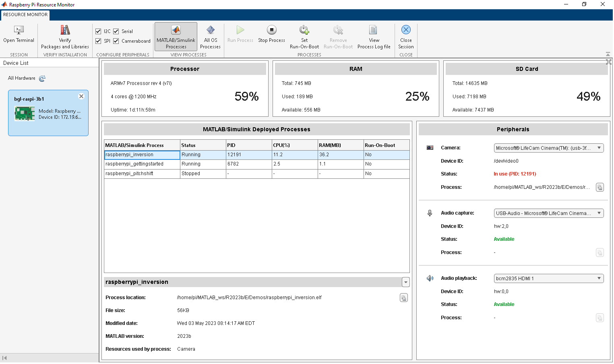Image resolution: width=614 pixels, height=364 pixels.
Task: Click Set Run-On-Boot icon
Action: click(304, 31)
